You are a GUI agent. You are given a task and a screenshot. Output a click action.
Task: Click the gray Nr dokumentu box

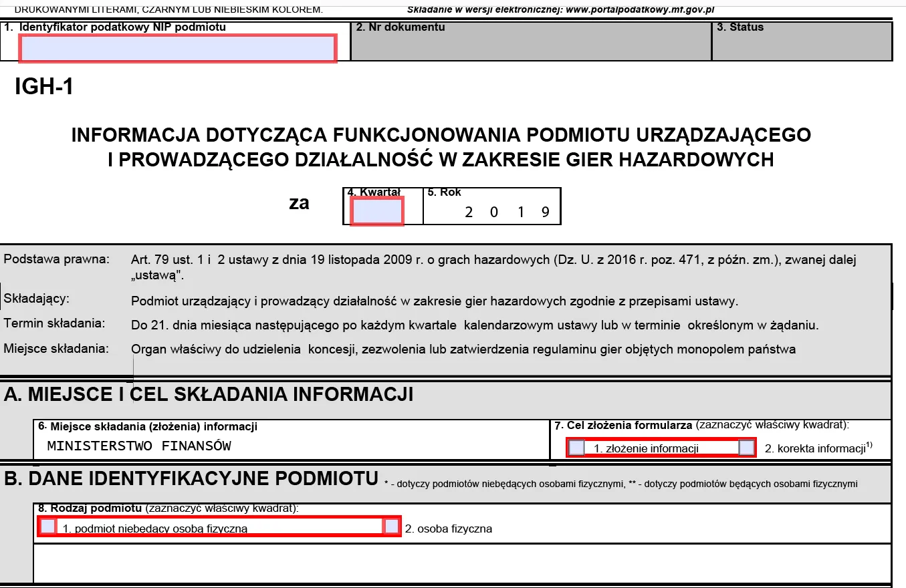(531, 41)
